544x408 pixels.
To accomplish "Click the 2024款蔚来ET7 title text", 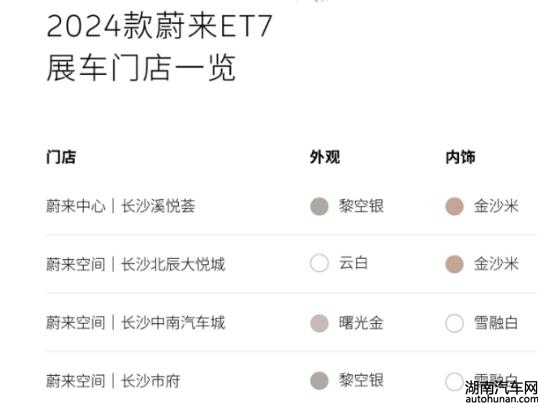I will (160, 25).
